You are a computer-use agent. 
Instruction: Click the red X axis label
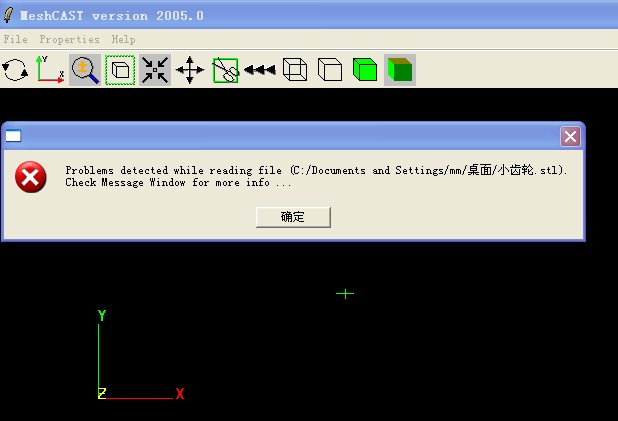point(180,393)
